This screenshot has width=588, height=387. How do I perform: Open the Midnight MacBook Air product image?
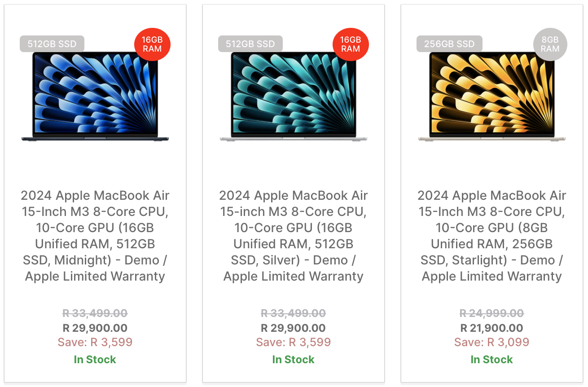pyautogui.click(x=95, y=96)
